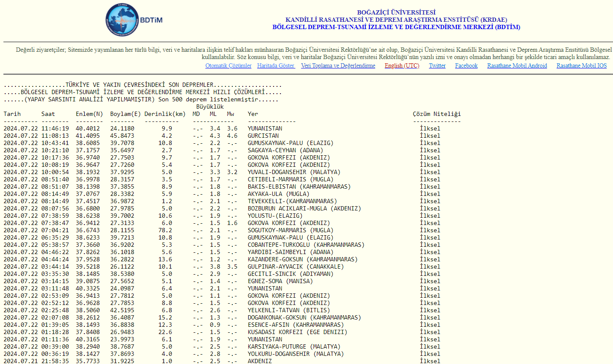The image size is (613, 364).
Task: Click depth 22.6 in KUSADASI KORFEZI row
Action: coord(165,332)
